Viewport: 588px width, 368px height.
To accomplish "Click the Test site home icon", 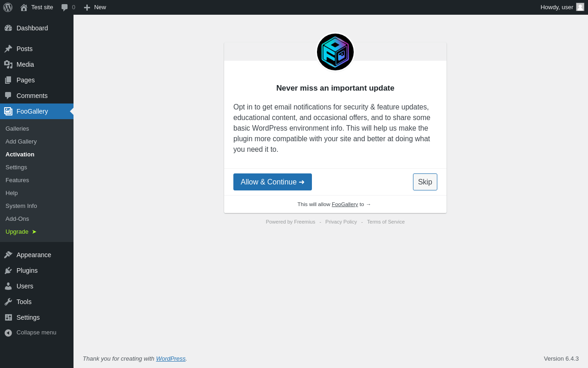I will tap(24, 7).
